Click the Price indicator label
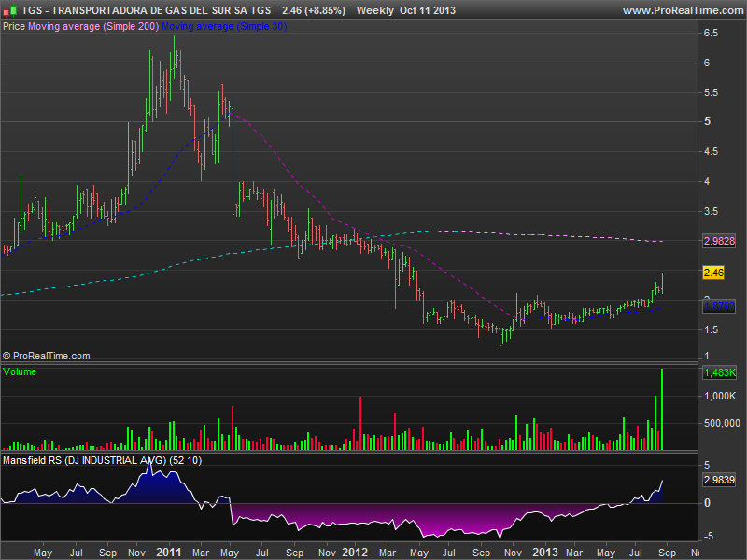 coord(14,27)
